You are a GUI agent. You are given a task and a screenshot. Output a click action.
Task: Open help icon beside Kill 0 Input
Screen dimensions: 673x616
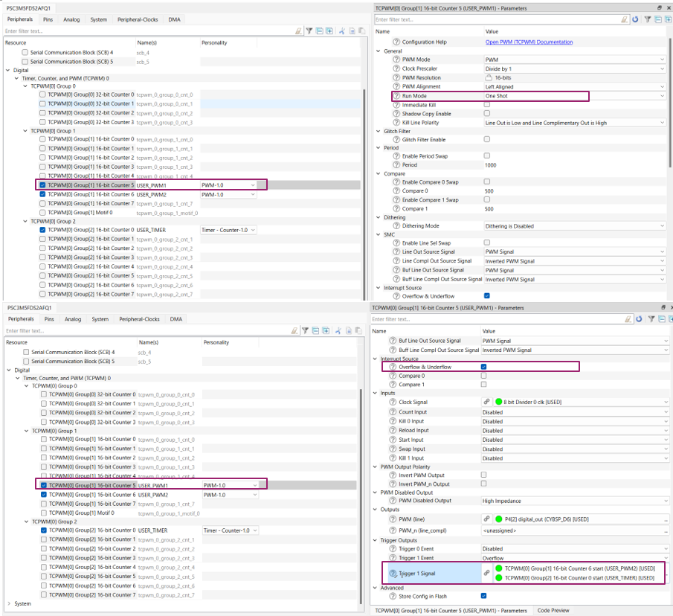coord(393,421)
